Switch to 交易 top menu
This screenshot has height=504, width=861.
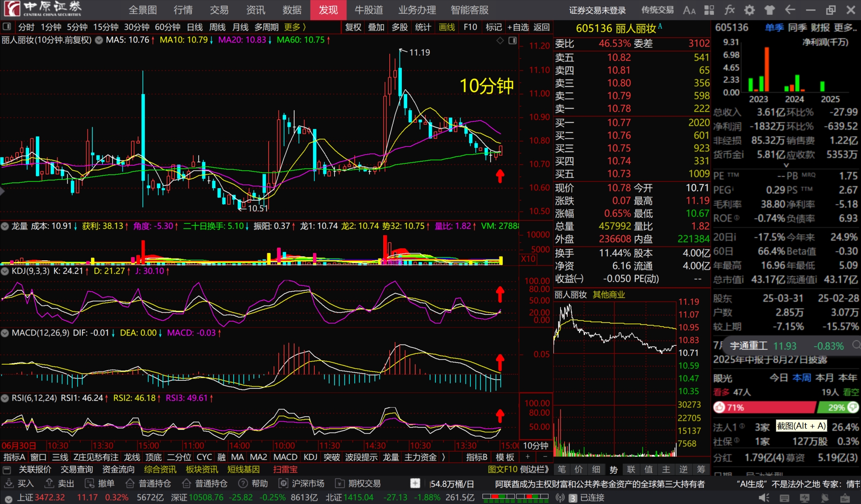click(x=219, y=10)
